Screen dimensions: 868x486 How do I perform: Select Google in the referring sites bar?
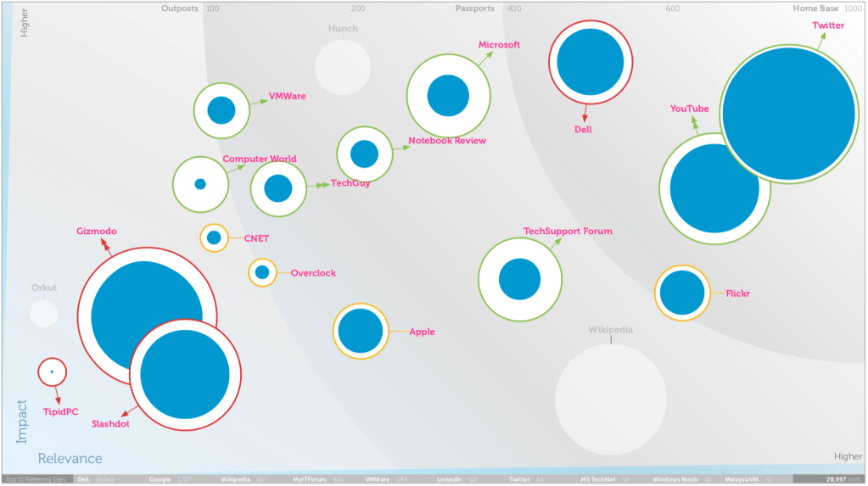160,479
